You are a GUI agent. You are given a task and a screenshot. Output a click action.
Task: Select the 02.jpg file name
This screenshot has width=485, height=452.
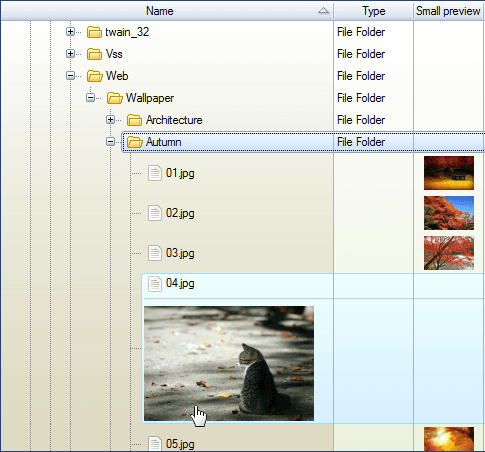click(x=180, y=213)
